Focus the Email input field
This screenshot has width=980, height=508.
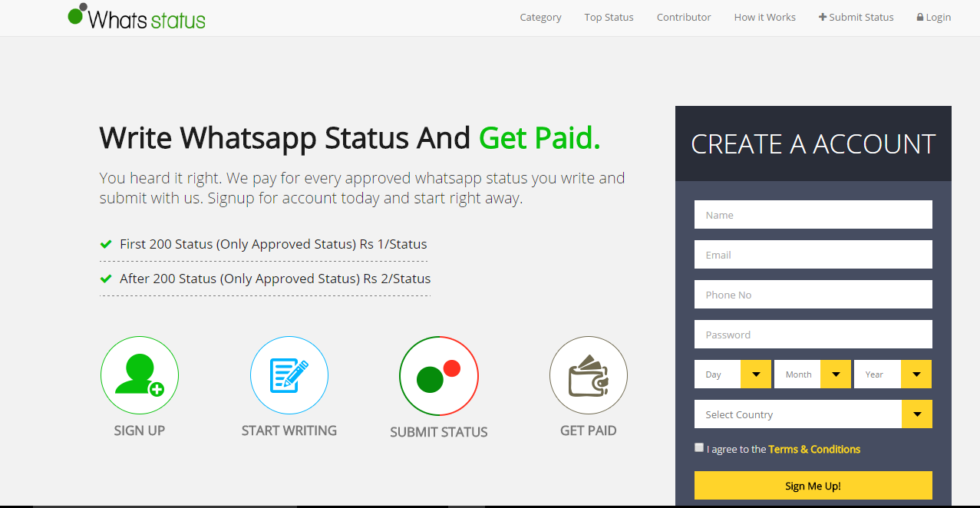pos(813,255)
